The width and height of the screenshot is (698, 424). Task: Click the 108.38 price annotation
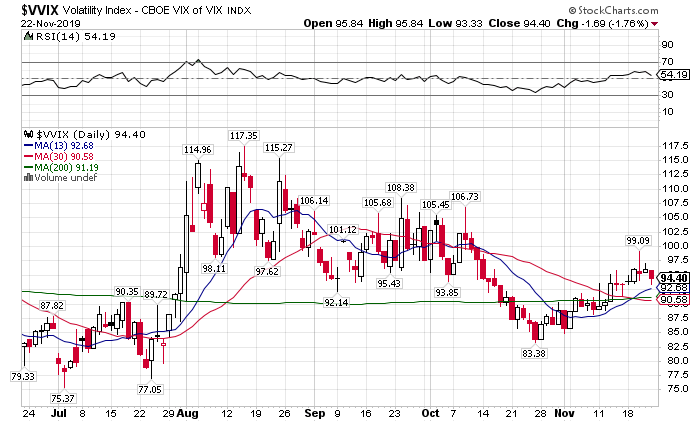pos(401,188)
